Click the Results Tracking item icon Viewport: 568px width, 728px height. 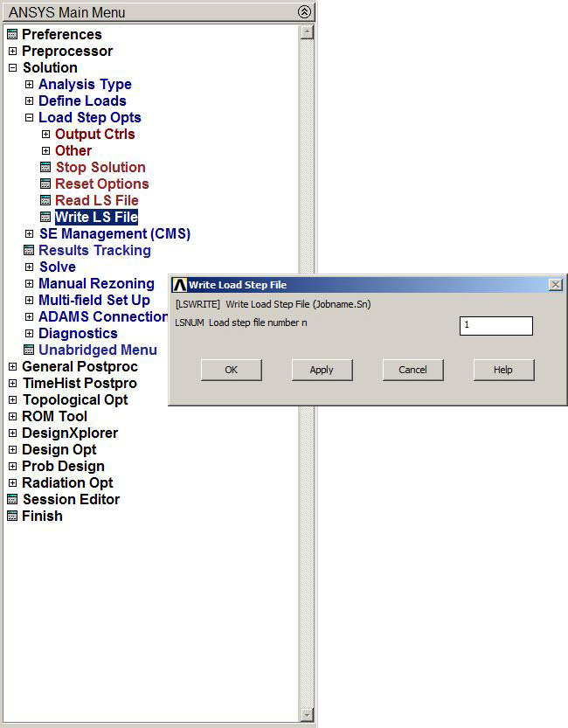(x=29, y=251)
